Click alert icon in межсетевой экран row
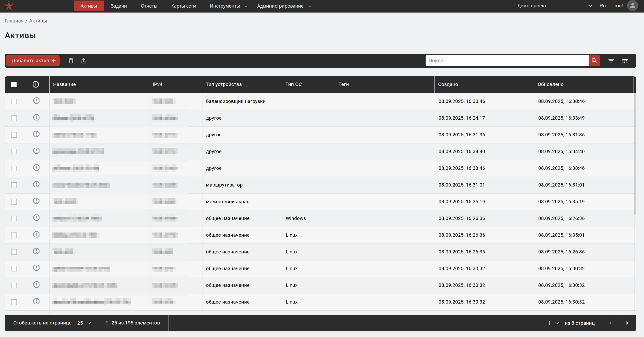 [x=36, y=201]
